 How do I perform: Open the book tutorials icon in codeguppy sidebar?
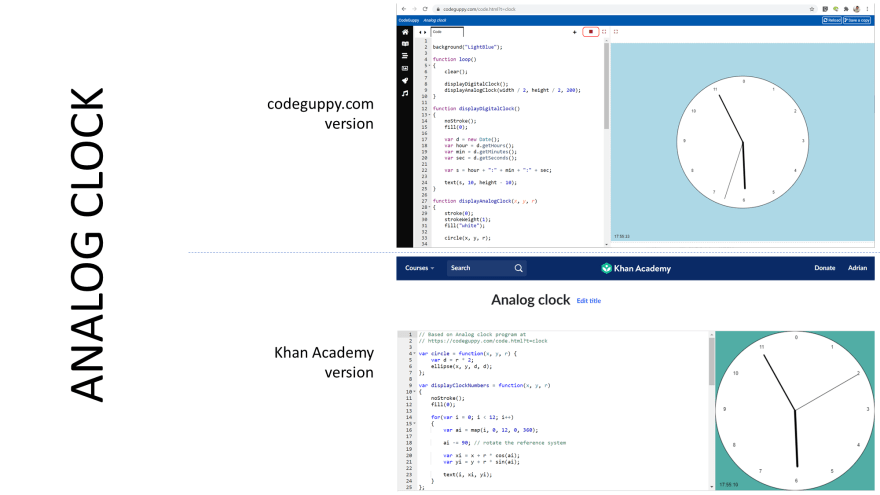coord(405,44)
